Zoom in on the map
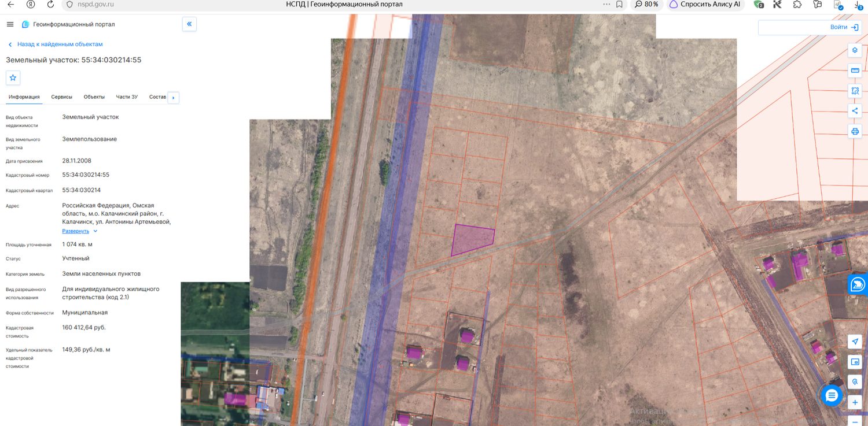 (855, 402)
